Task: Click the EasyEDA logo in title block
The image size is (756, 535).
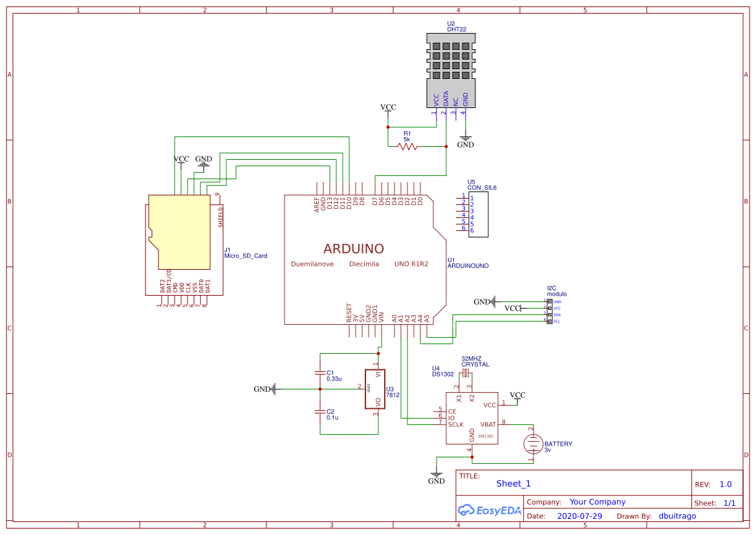Action: pyautogui.click(x=488, y=510)
